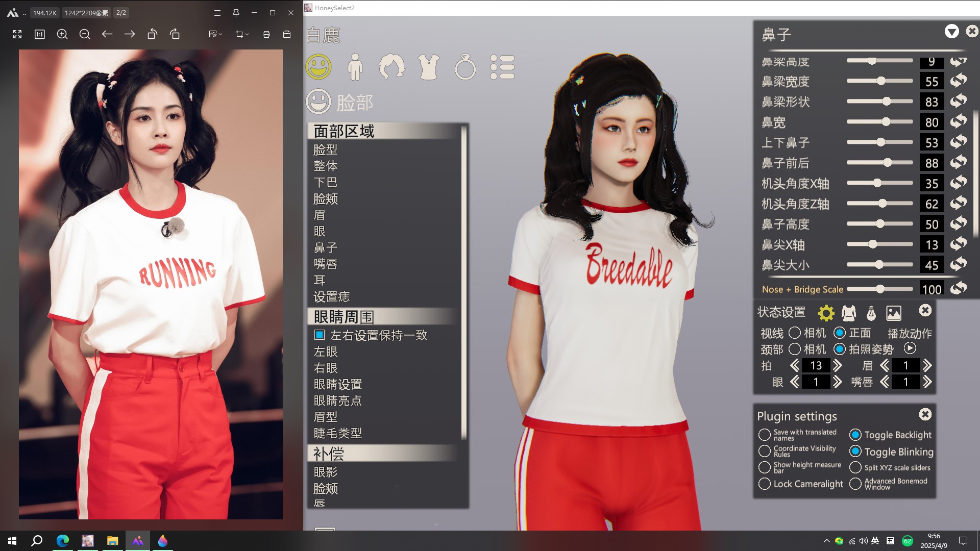Image resolution: width=980 pixels, height=551 pixels.
Task: Click the 脸型 list item
Action: coord(326,149)
